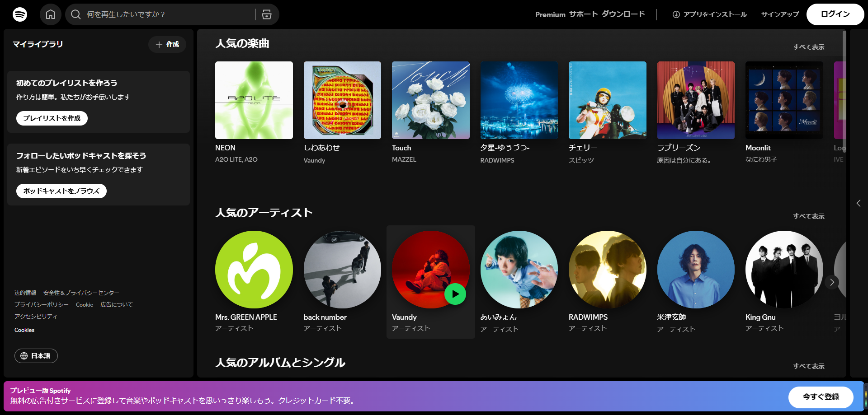Click すべて表示 for 人気の楽曲

click(x=809, y=47)
